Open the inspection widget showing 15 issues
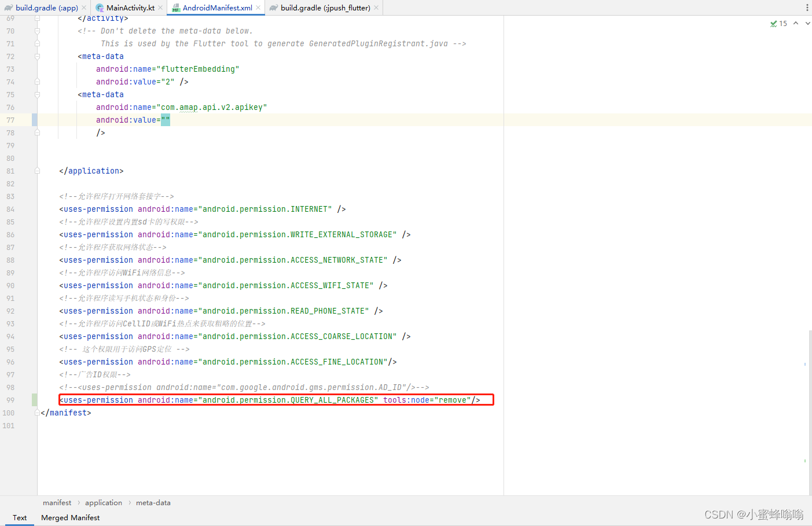The image size is (812, 526). (x=778, y=24)
